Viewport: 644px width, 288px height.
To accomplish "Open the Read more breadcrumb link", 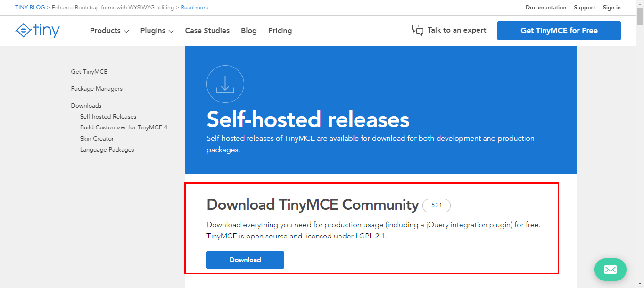I will coord(194,7).
